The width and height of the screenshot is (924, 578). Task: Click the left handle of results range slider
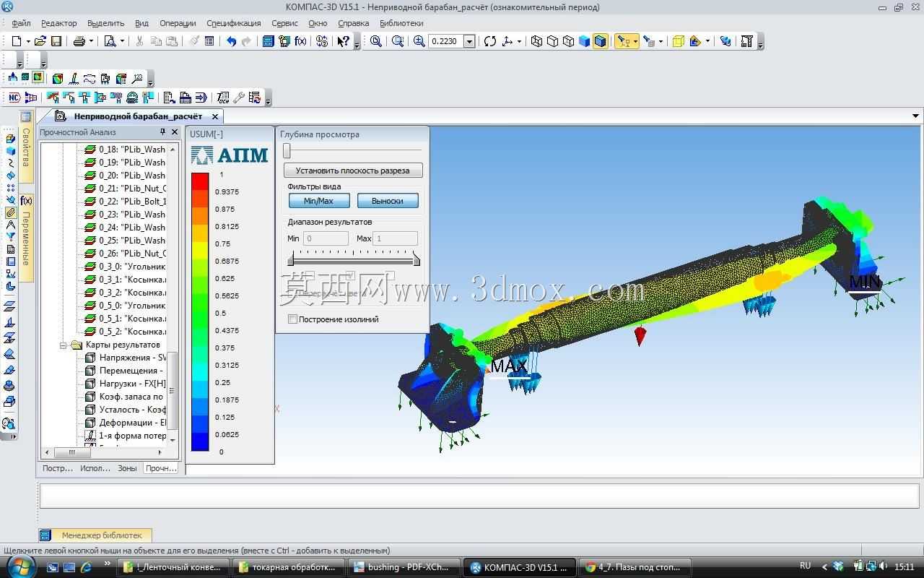tap(291, 260)
